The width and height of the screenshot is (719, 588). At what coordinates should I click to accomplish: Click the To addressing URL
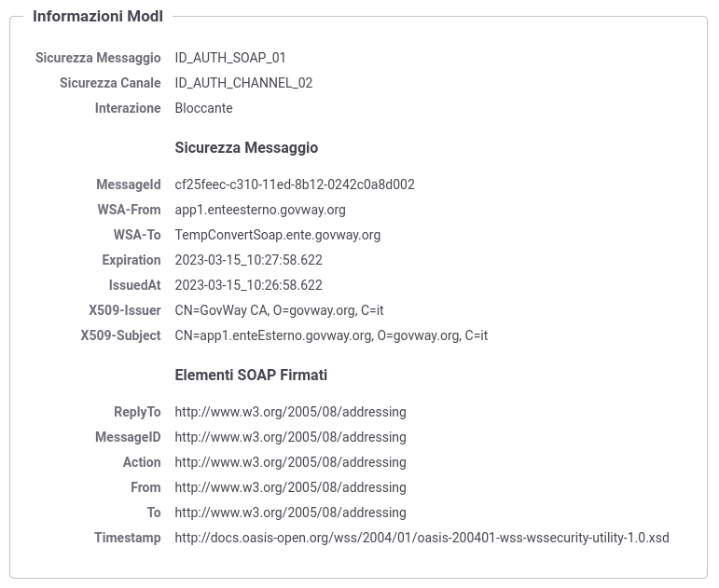coord(290,513)
